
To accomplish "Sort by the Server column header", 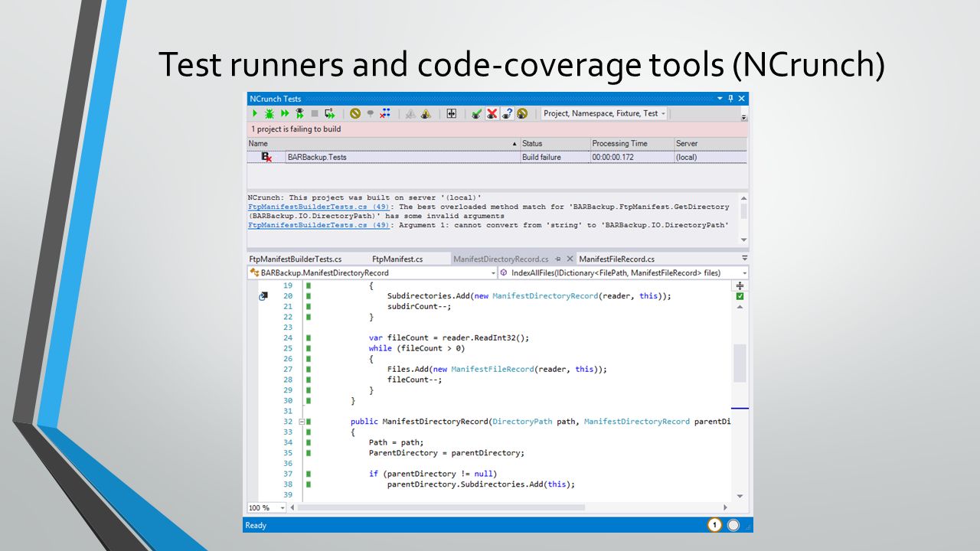I will (x=710, y=143).
